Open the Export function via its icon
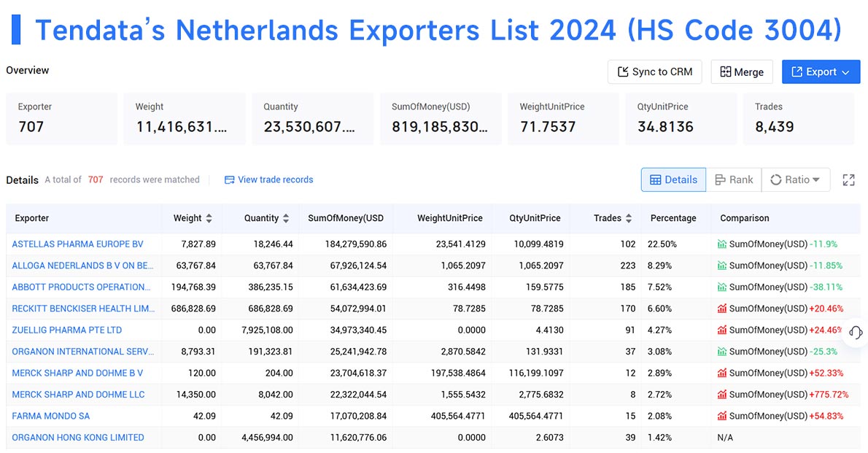The image size is (868, 453). tap(797, 71)
